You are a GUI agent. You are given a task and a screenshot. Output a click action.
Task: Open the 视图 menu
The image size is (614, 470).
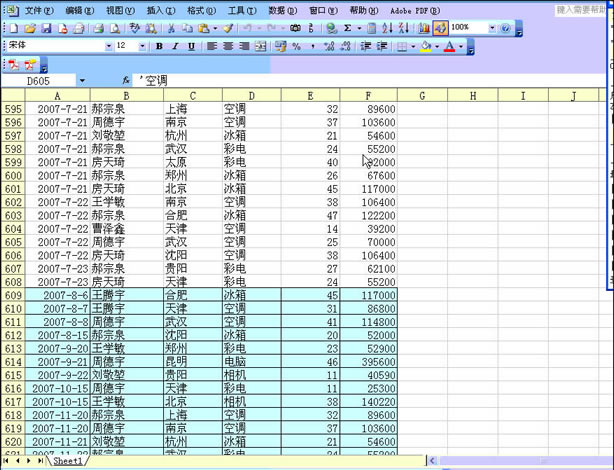click(x=121, y=11)
